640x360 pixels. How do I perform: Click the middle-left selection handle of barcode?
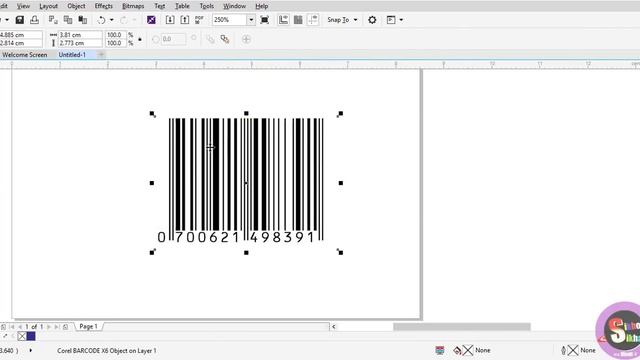pyautogui.click(x=152, y=183)
